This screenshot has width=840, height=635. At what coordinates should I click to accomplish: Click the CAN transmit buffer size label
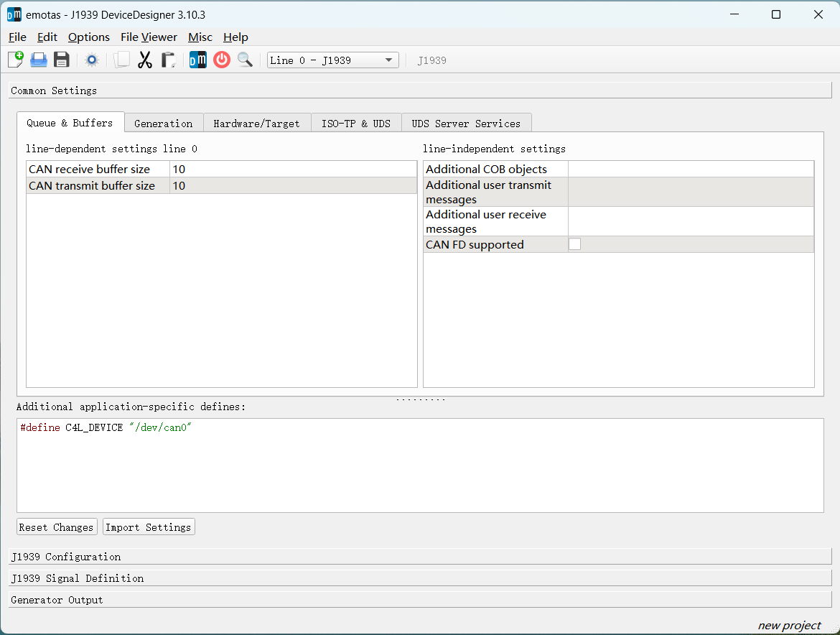(x=92, y=186)
